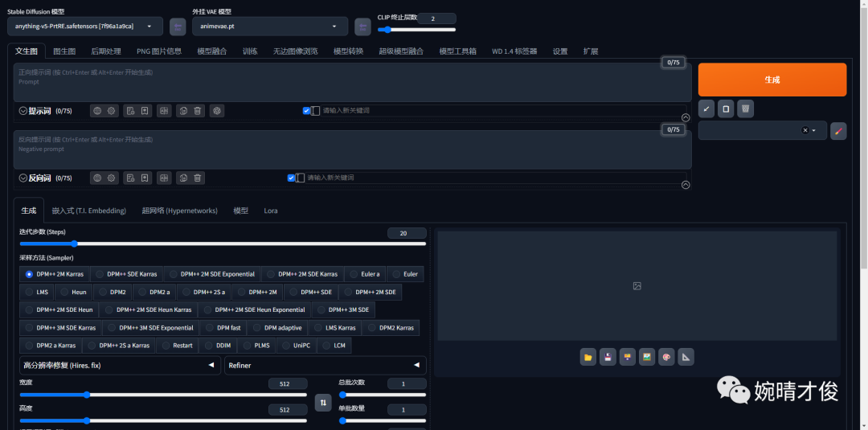This screenshot has width=868, height=430.
Task: Adjust the 宽度 slider
Action: tap(163, 395)
